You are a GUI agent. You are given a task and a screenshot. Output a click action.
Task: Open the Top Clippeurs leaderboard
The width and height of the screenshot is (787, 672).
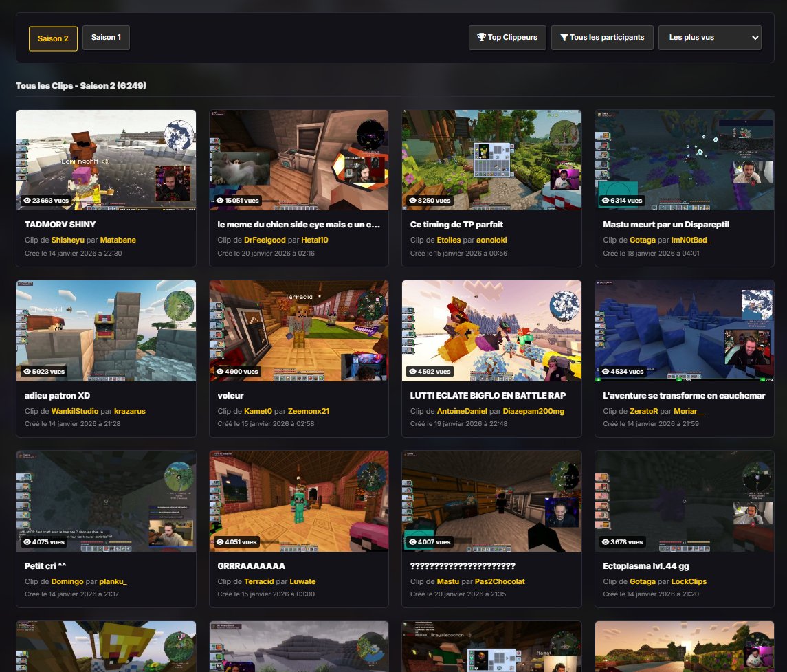507,38
